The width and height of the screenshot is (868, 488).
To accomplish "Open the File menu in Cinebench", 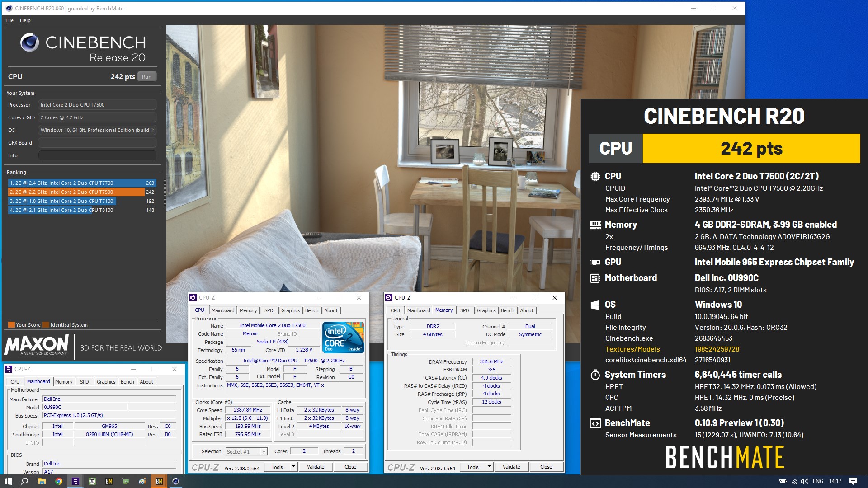I will 9,20.
